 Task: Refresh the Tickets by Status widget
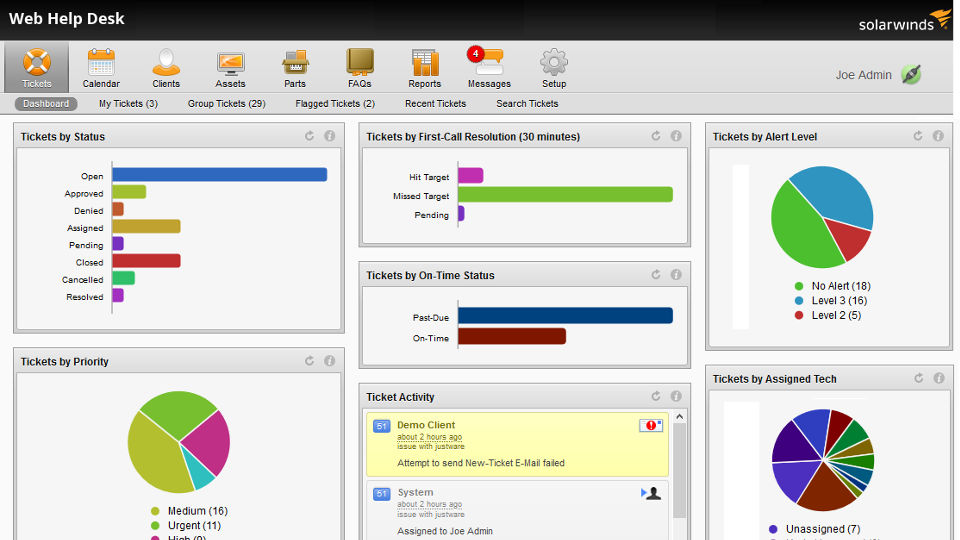(x=309, y=136)
